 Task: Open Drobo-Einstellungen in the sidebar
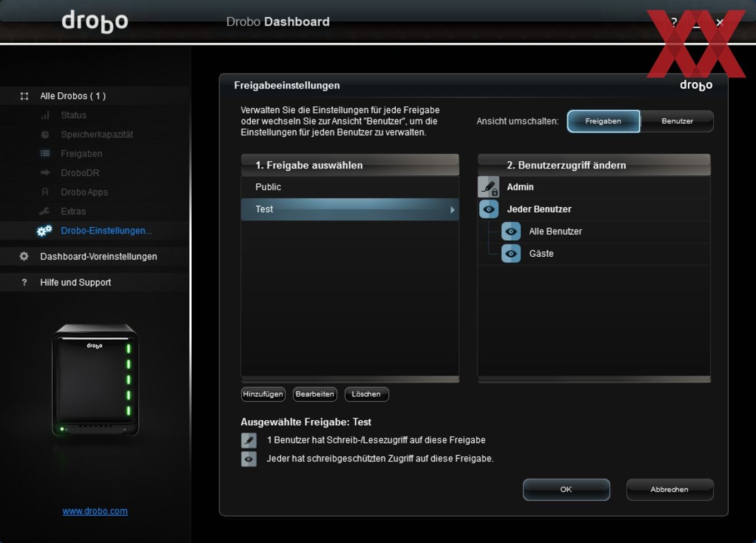[106, 231]
